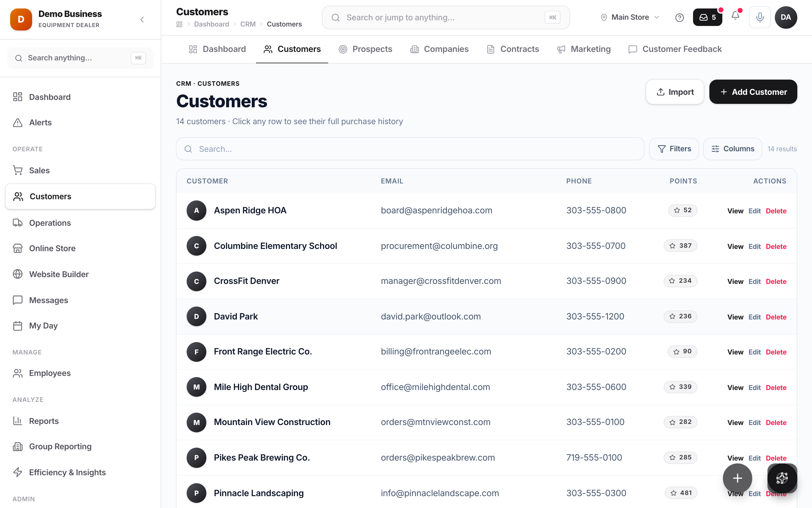812x508 pixels.
Task: Open Efficiency & Insights in the sidebar
Action: (80, 472)
